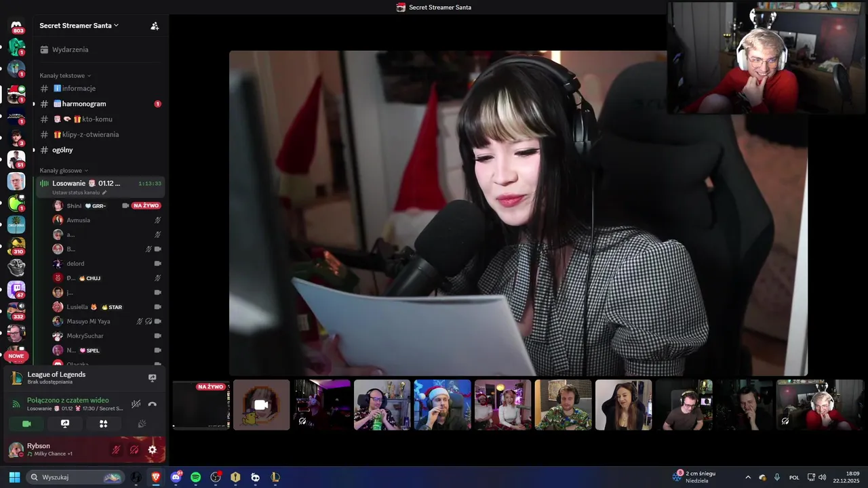Select user MokrySuchar in voice list

[x=106, y=335]
